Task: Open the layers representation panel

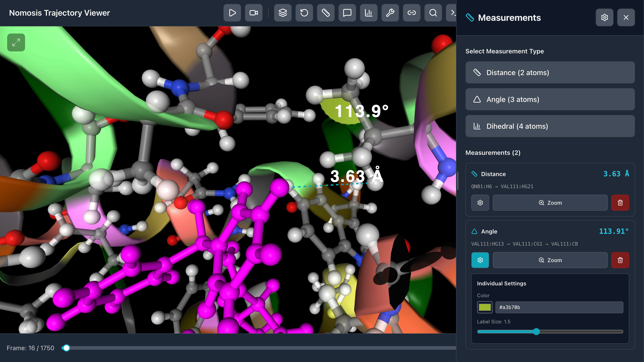Action: [282, 13]
